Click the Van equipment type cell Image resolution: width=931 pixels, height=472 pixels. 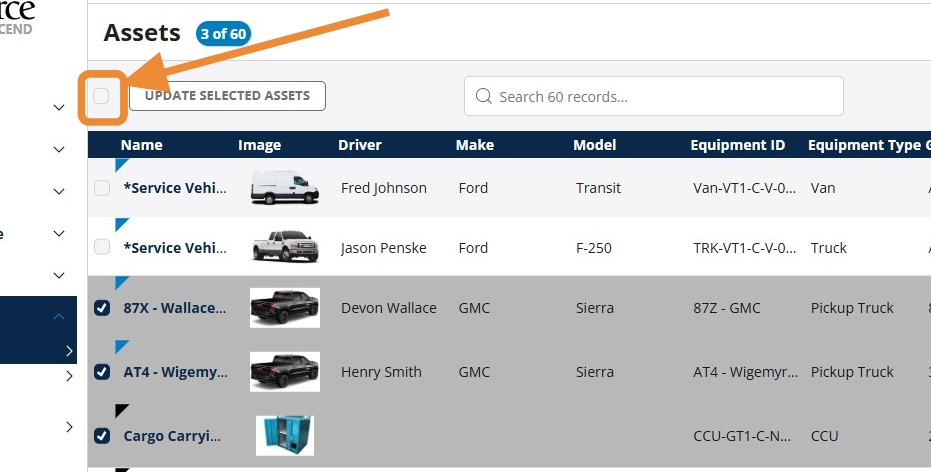click(x=823, y=188)
